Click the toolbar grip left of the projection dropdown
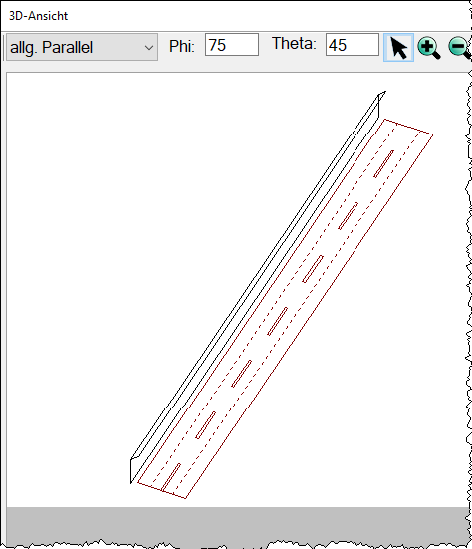Viewport: 472px width, 549px height. (x=4, y=47)
